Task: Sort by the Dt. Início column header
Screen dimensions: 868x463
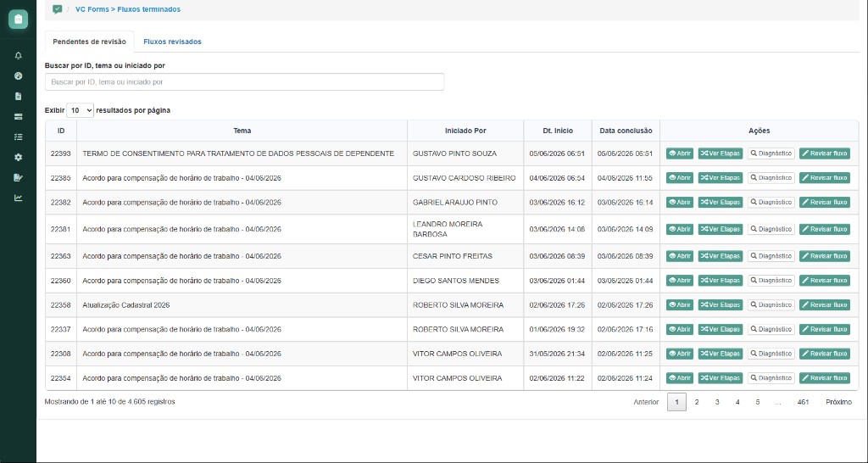Action: click(558, 131)
